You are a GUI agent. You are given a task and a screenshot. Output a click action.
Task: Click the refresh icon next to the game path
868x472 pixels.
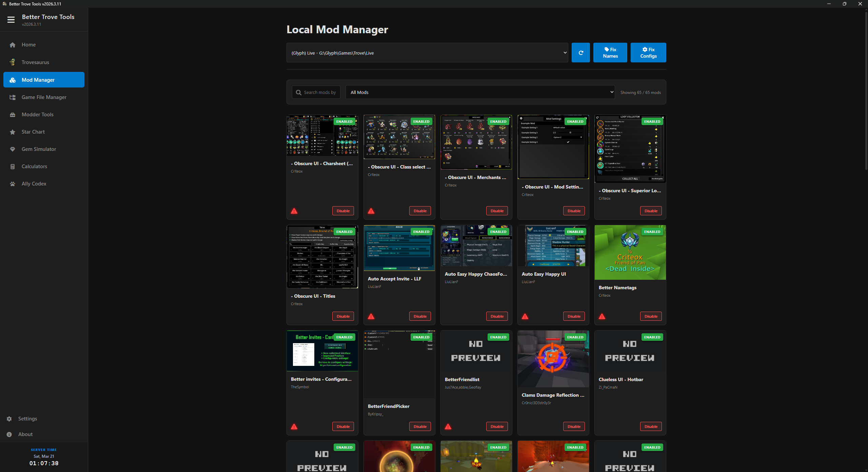[581, 53]
